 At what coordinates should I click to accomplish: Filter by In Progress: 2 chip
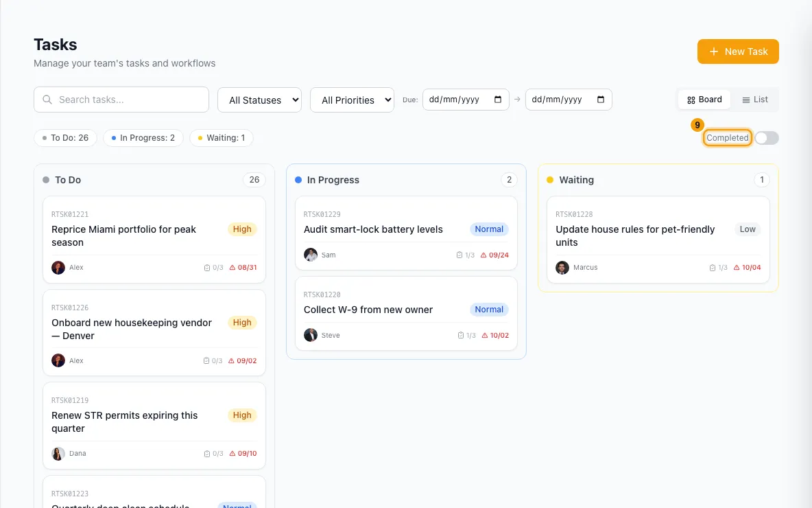[143, 138]
